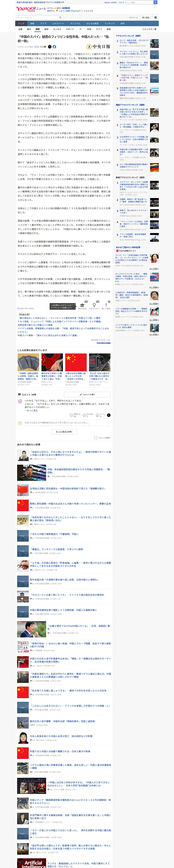Click the Yahoo! JAPAN top link

[x=110, y=2]
